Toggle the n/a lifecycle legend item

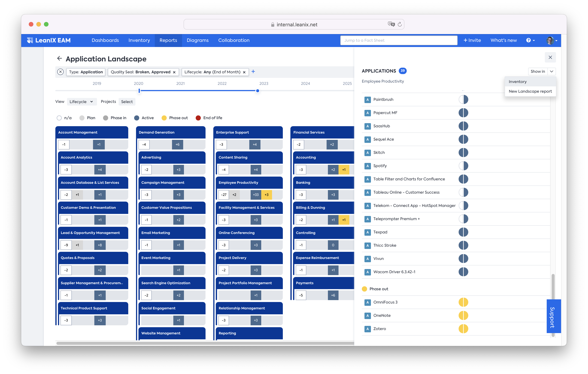pyautogui.click(x=59, y=118)
